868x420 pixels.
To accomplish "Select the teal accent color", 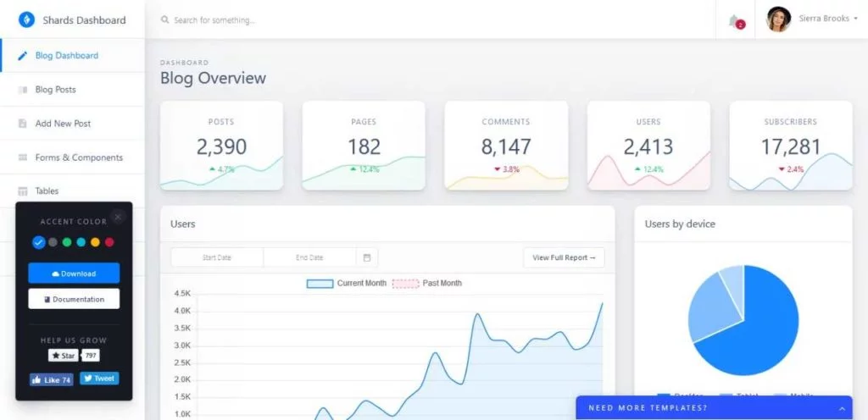I will tap(81, 242).
